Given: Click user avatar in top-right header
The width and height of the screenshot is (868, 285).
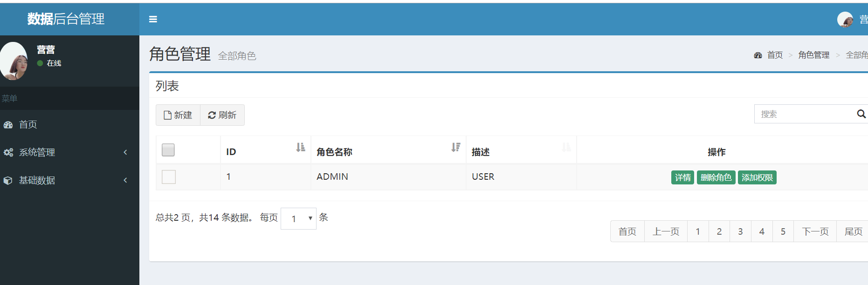Looking at the screenshot, I should click(845, 20).
